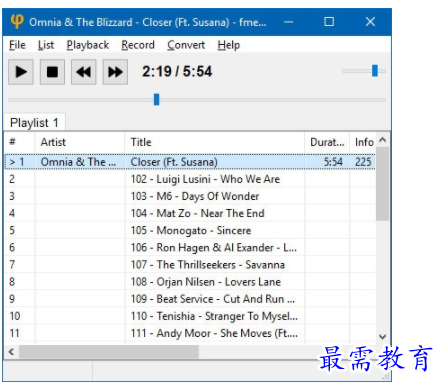Open the Playback menu

(88, 45)
